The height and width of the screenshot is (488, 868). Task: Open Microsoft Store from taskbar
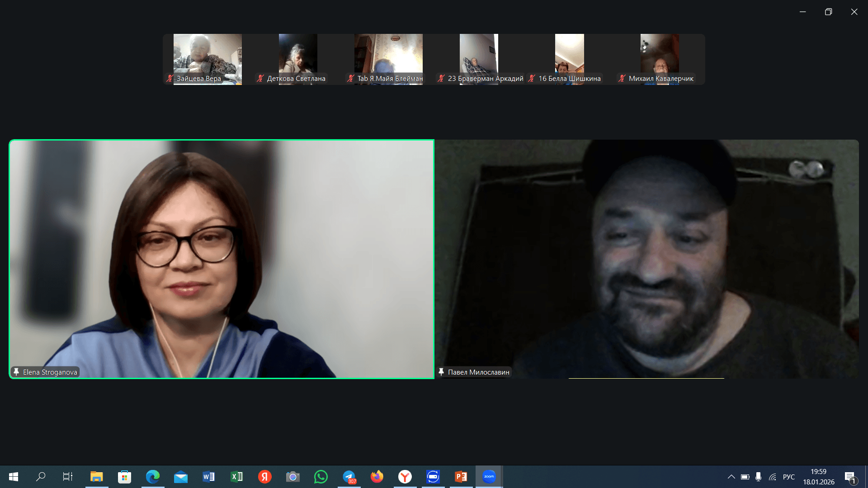point(125,477)
